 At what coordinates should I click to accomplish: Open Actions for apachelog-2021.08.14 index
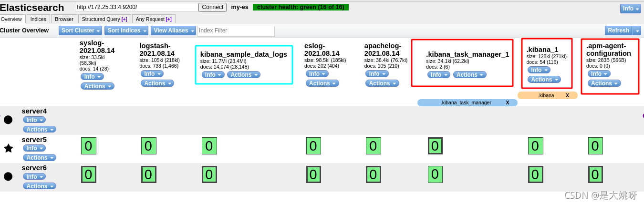coord(382,83)
